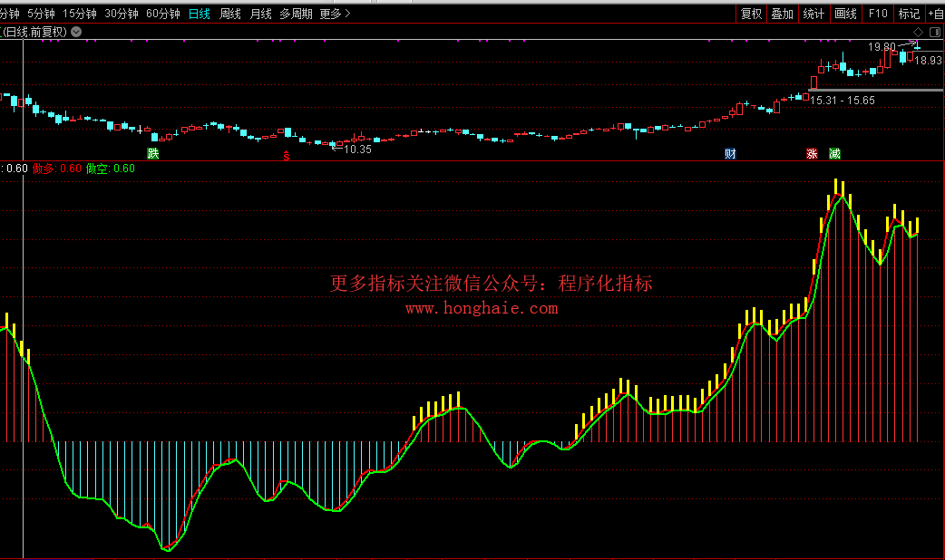Click the 画线 drawing tools button

coord(845,14)
